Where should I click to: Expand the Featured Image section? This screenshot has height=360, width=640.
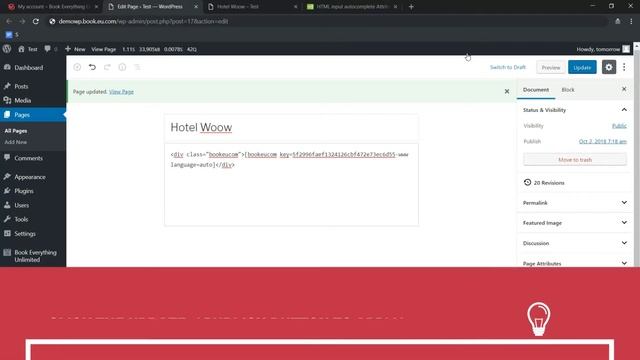575,223
